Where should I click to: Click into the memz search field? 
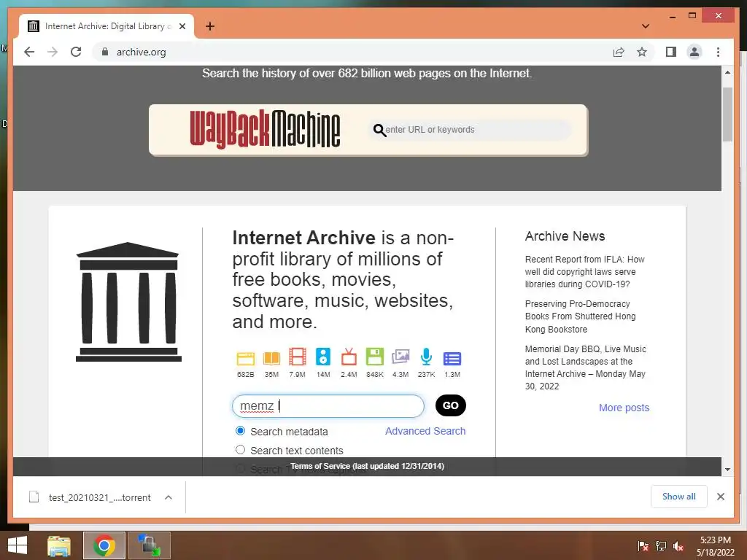point(328,405)
